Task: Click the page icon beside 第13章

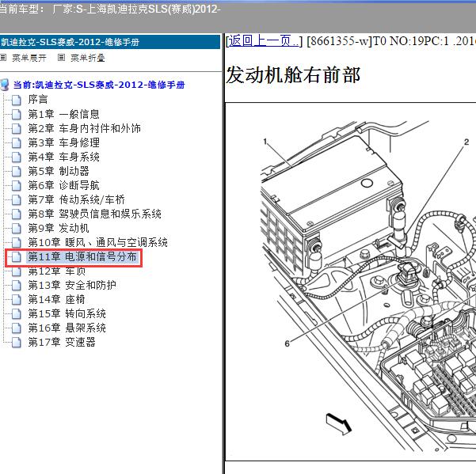Action: 17,286
